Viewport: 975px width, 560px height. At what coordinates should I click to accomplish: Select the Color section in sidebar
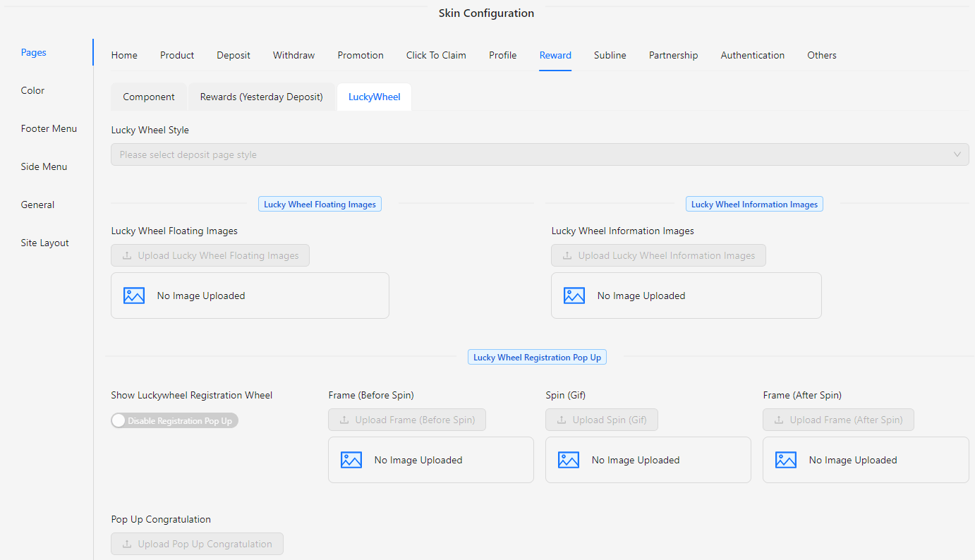coord(32,90)
